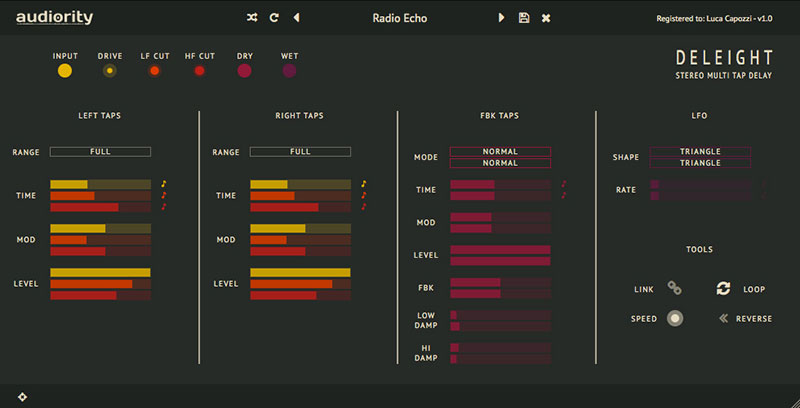Click the Radio Echo preset name

[399, 18]
